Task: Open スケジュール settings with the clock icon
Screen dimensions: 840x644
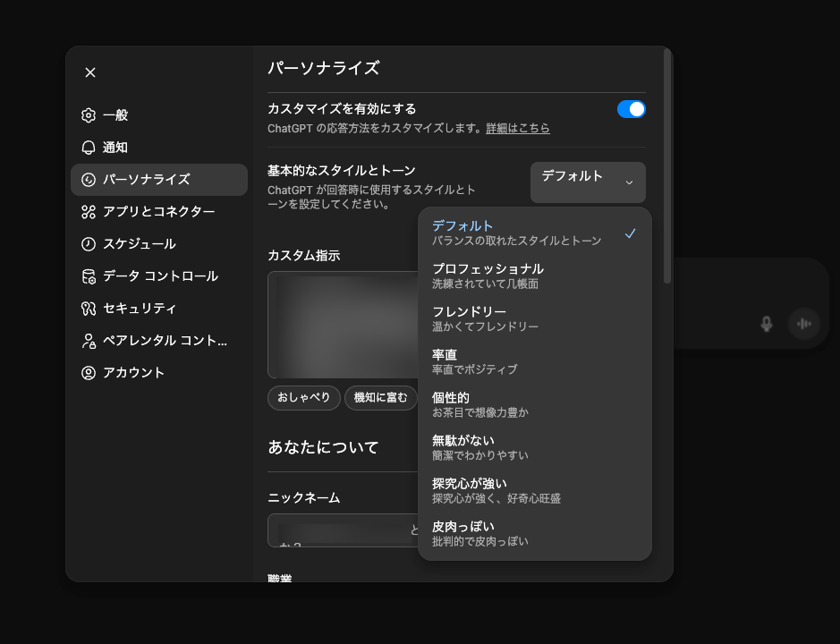Action: (x=87, y=243)
